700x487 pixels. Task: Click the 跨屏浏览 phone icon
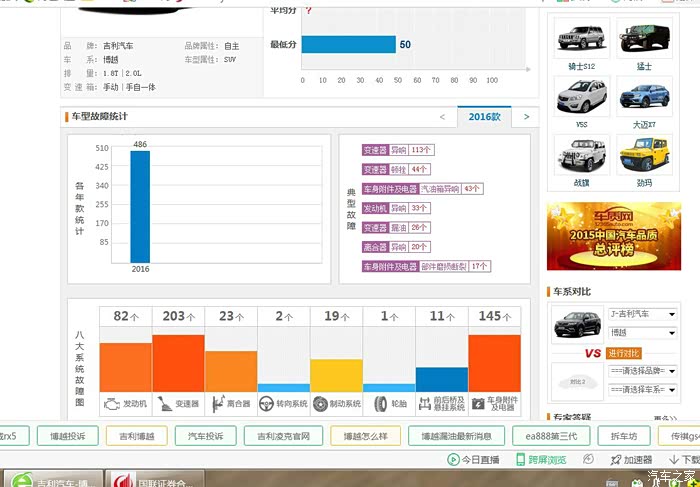point(521,459)
